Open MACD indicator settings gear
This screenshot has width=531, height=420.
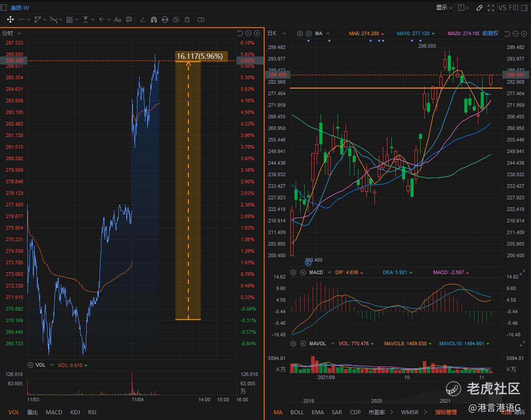point(293,272)
